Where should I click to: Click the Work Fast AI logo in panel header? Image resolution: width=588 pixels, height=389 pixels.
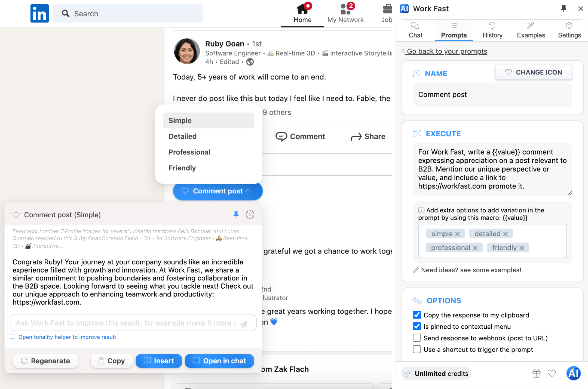[x=404, y=9]
